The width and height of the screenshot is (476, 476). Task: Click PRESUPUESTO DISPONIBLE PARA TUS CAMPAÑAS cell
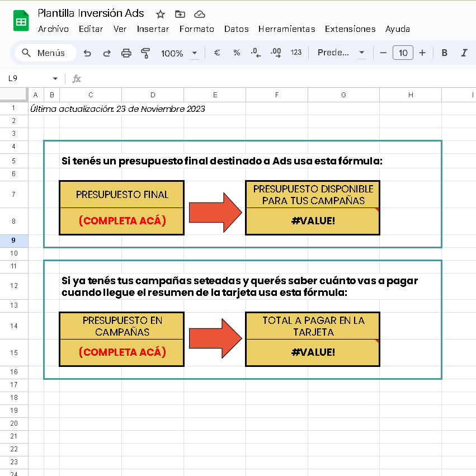[x=313, y=195]
